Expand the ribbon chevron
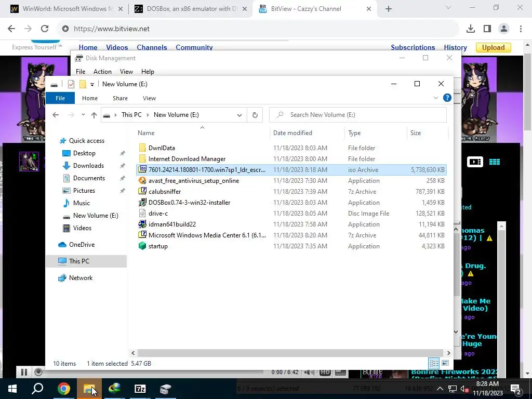Screen dimensions: 532x399 436,98
